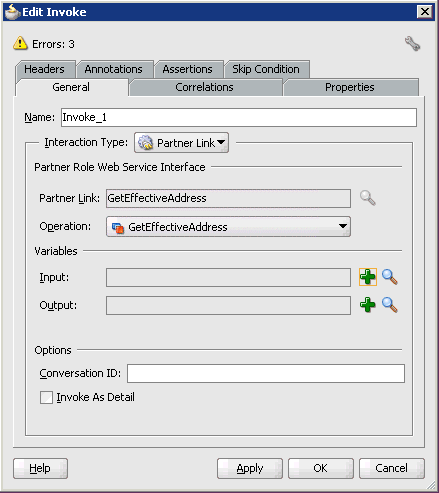
Task: Switch to the Annotations tab
Action: [x=114, y=69]
